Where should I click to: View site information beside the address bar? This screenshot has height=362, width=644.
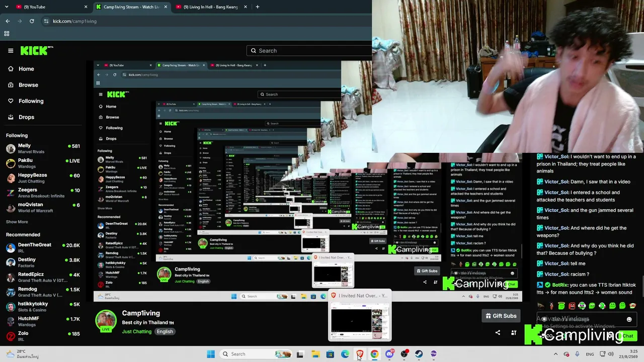46,21
